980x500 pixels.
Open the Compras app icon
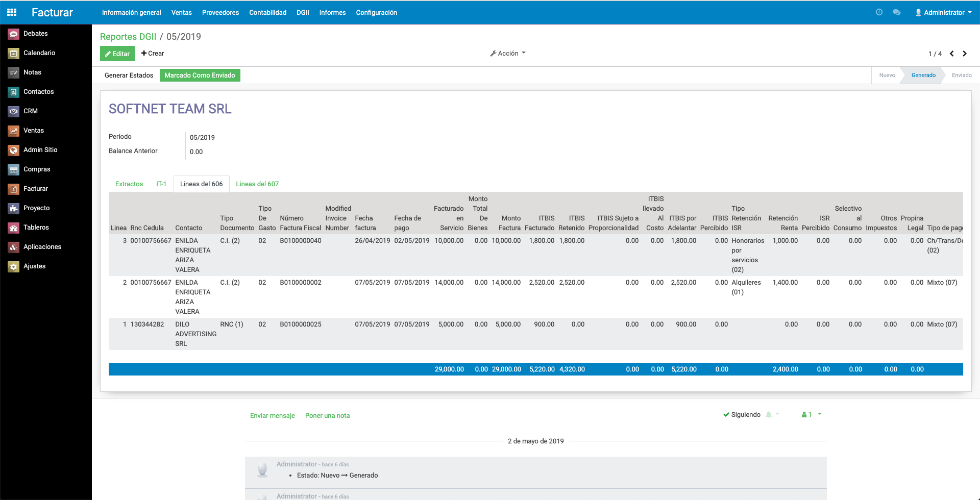tap(14, 169)
